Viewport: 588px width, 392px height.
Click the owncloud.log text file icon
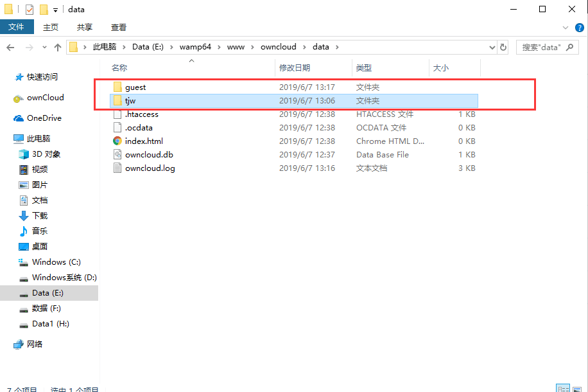click(117, 168)
